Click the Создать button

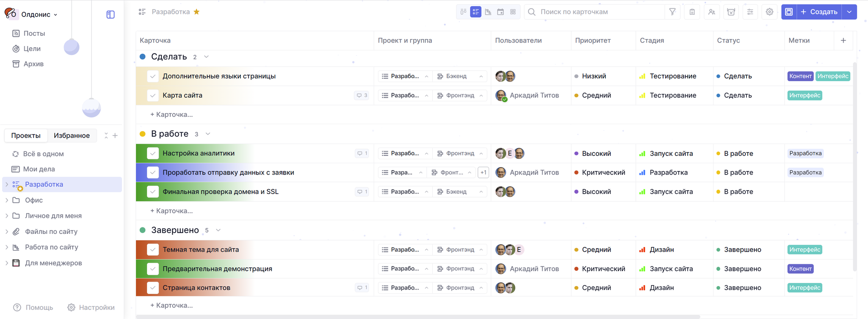pyautogui.click(x=819, y=12)
